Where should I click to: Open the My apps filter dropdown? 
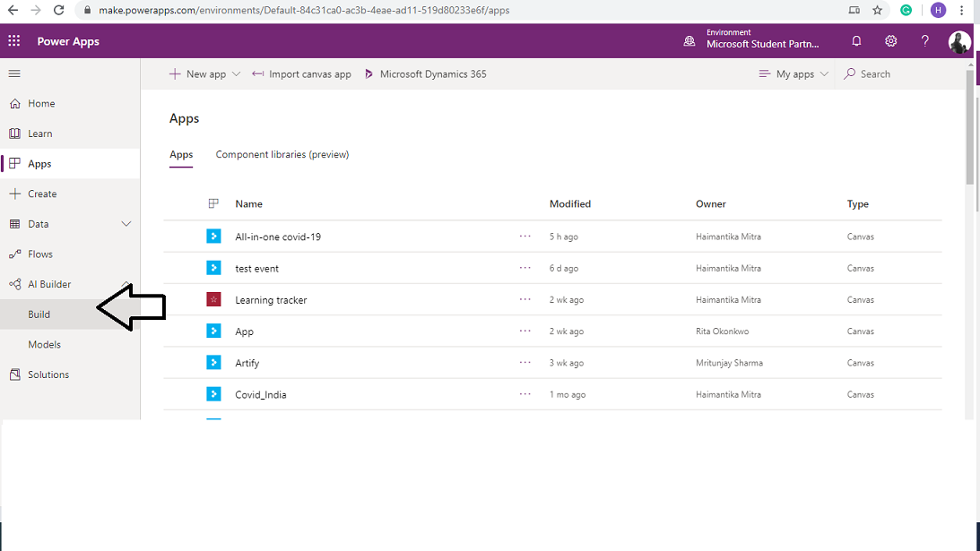pos(793,73)
